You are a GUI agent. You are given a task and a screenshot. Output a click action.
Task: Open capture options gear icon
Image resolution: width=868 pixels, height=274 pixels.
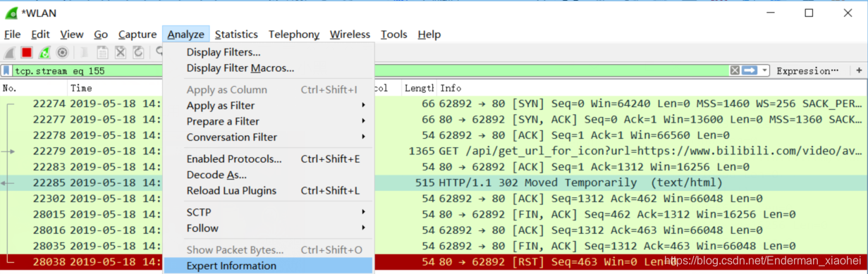(62, 52)
